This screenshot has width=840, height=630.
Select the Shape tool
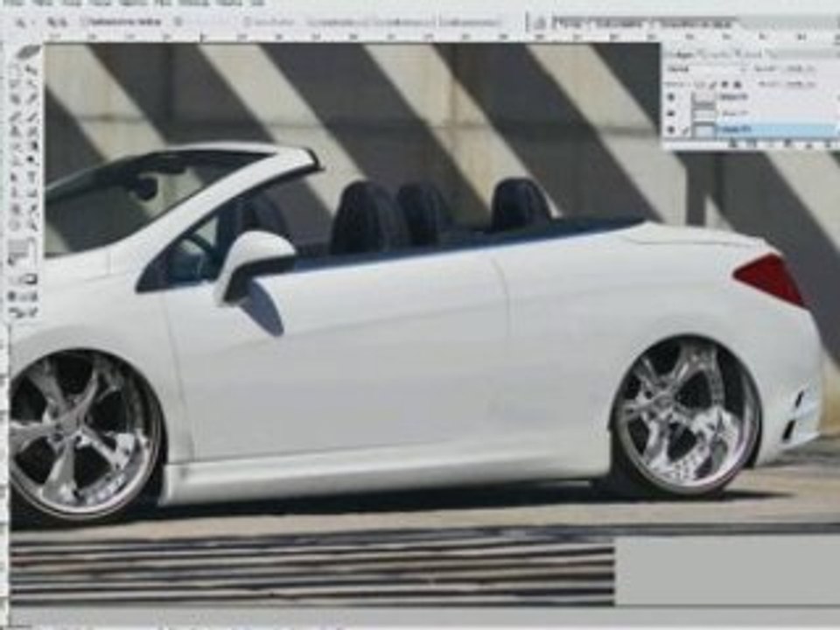tap(31, 192)
